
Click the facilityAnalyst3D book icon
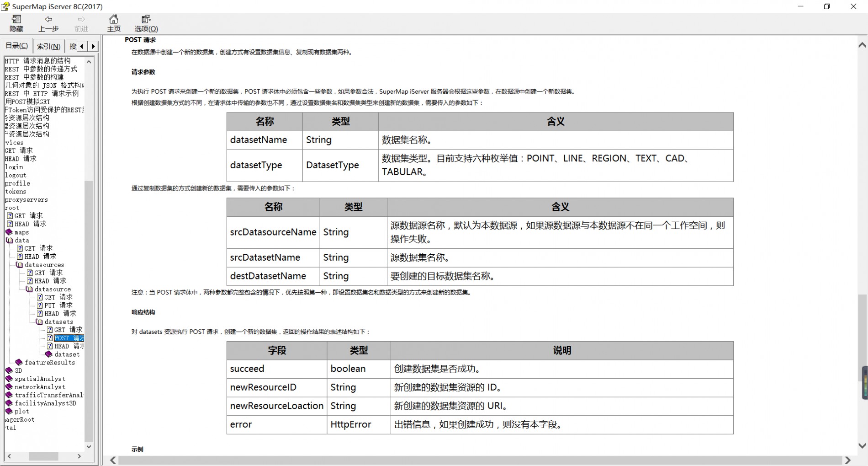(9, 403)
